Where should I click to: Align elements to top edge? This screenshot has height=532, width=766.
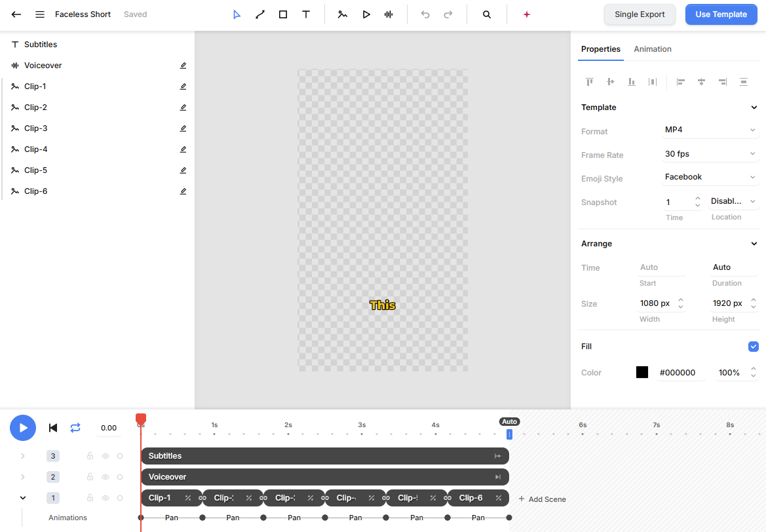[590, 82]
